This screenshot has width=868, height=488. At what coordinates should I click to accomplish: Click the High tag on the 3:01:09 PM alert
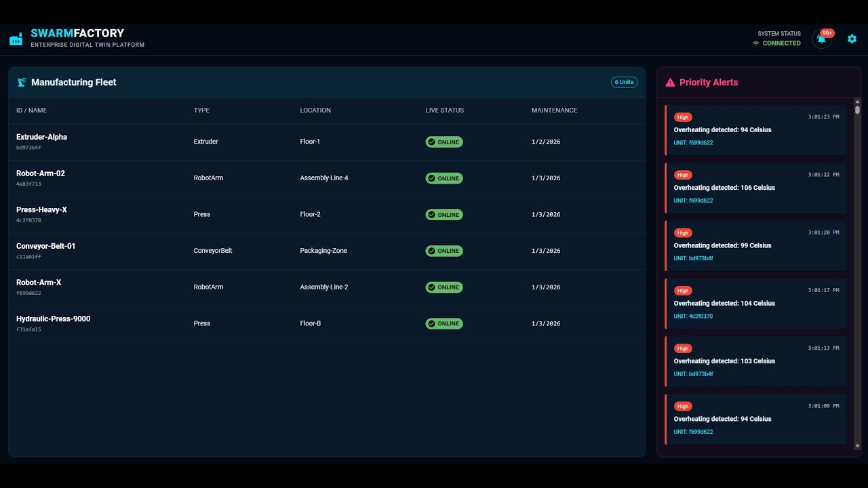pos(683,407)
